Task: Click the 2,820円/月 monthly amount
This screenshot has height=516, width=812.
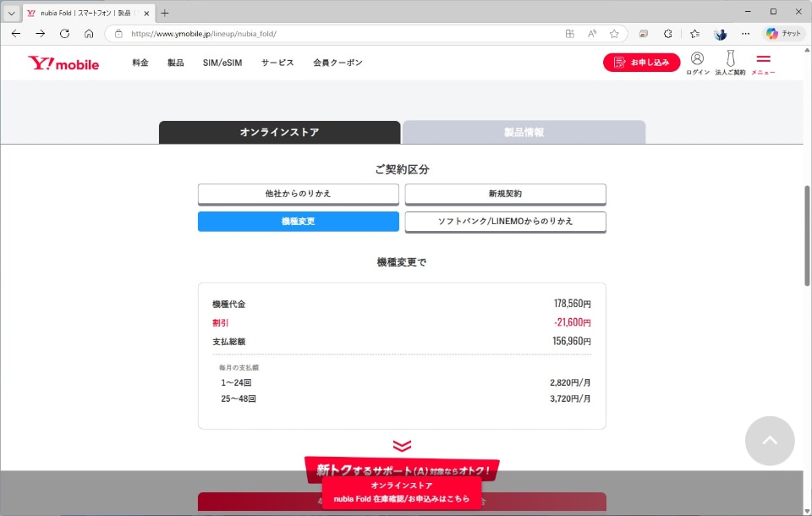Action: (570, 383)
